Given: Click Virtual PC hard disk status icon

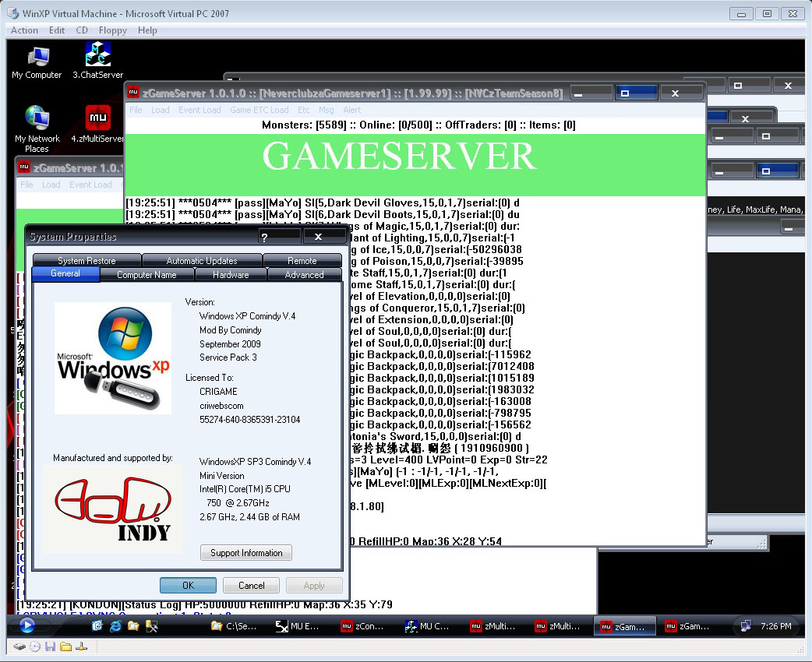Looking at the screenshot, I should point(19,646).
